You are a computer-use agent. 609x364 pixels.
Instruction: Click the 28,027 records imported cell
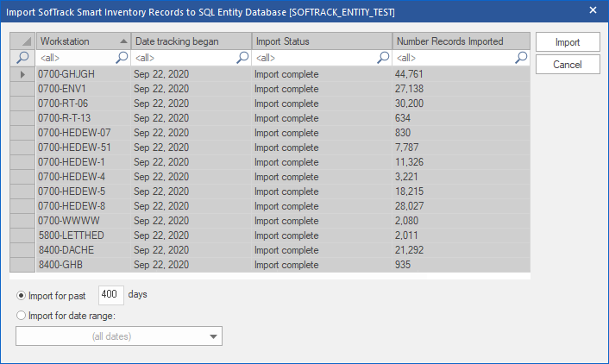pyautogui.click(x=461, y=206)
